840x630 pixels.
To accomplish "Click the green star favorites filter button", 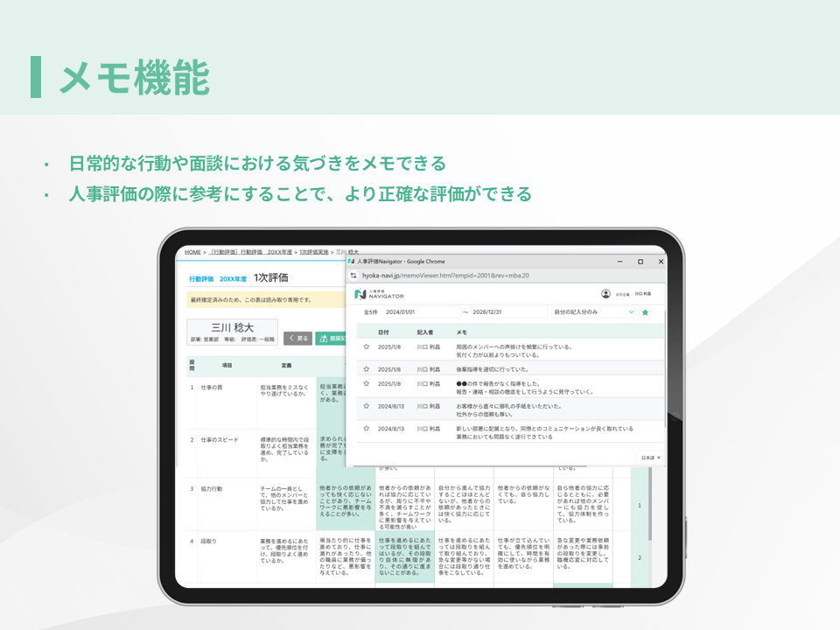I will pos(645,311).
